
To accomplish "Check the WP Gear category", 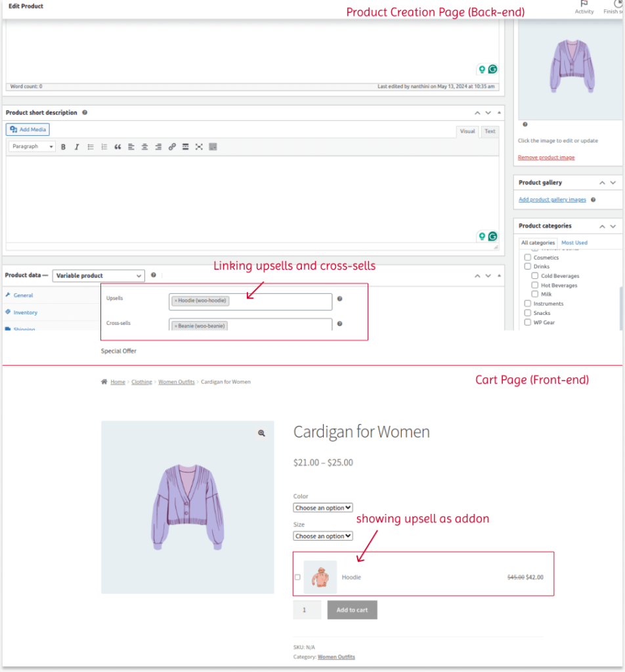I will [x=528, y=322].
